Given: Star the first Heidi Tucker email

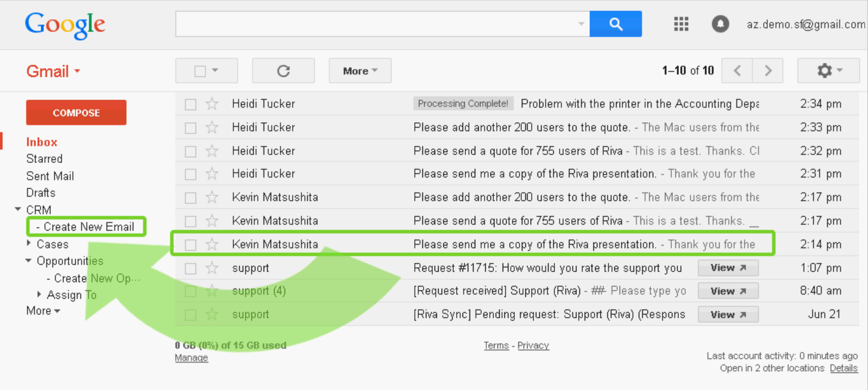Looking at the screenshot, I should (x=212, y=104).
